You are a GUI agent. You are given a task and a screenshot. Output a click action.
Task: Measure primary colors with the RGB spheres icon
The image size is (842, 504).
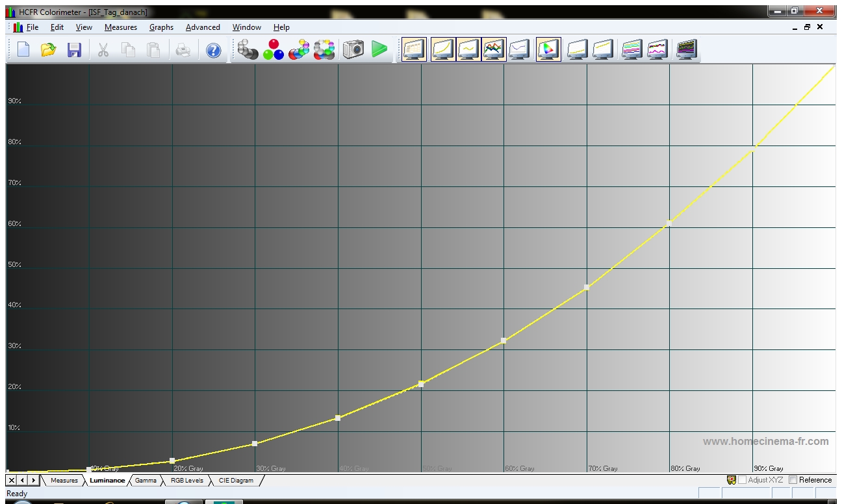click(273, 50)
